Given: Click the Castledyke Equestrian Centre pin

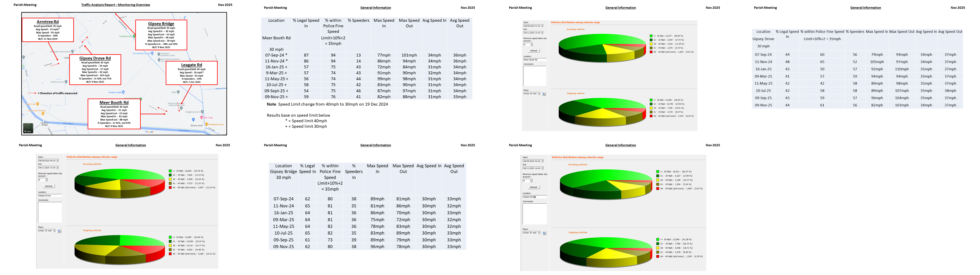Looking at the screenshot, I should (x=159, y=54).
